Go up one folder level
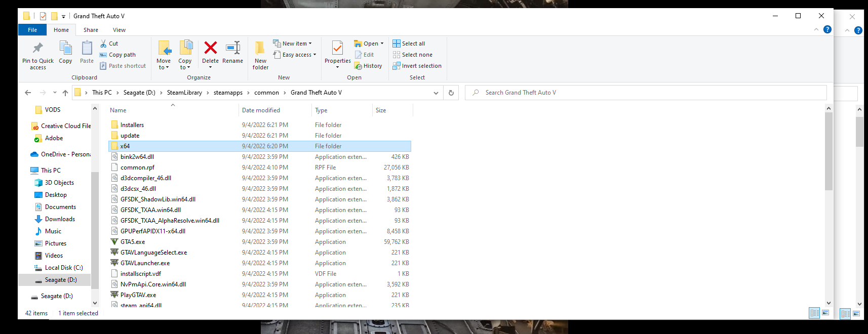 (x=65, y=93)
